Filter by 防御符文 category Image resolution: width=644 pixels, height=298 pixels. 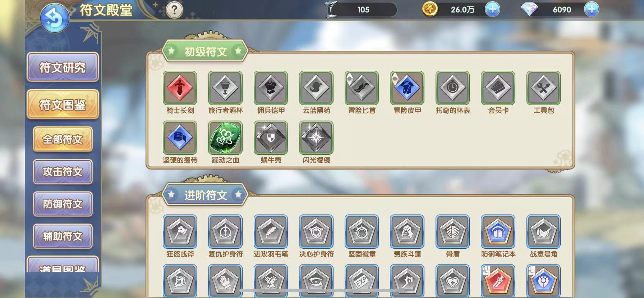pos(63,204)
